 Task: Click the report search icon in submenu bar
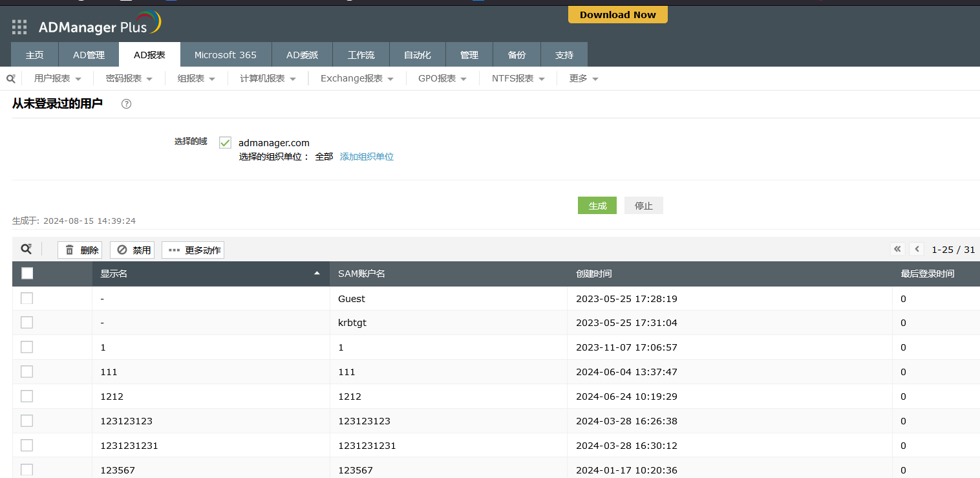tap(11, 78)
